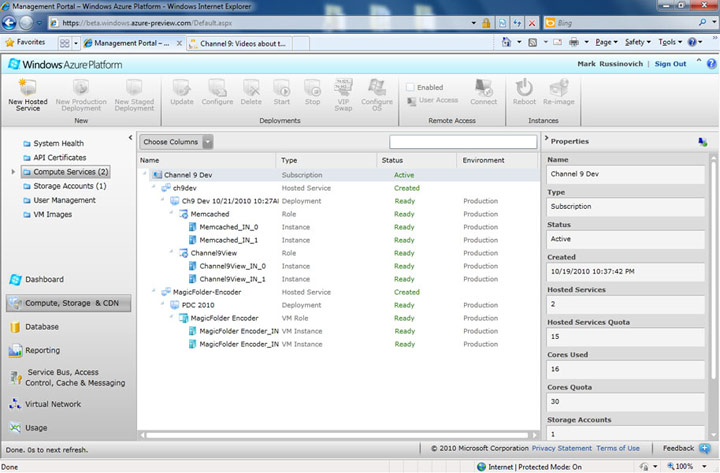This screenshot has height=473, width=720.
Task: Click the Re-image instance icon
Action: click(x=558, y=87)
